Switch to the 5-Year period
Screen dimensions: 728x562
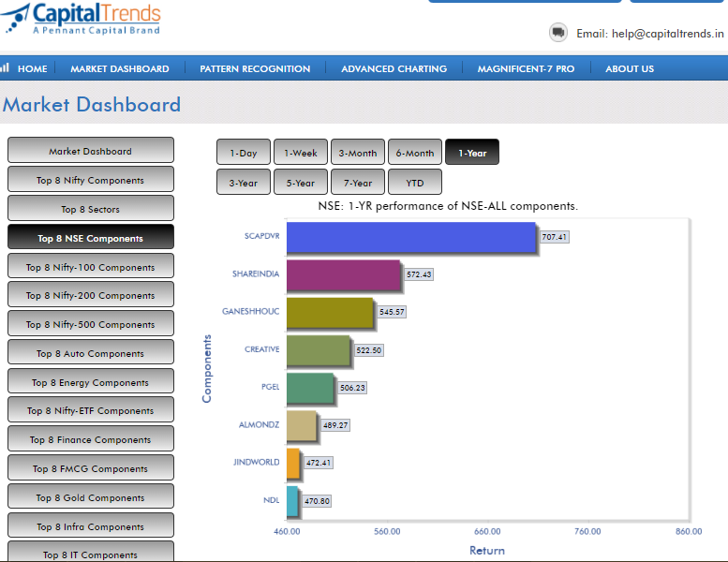301,183
